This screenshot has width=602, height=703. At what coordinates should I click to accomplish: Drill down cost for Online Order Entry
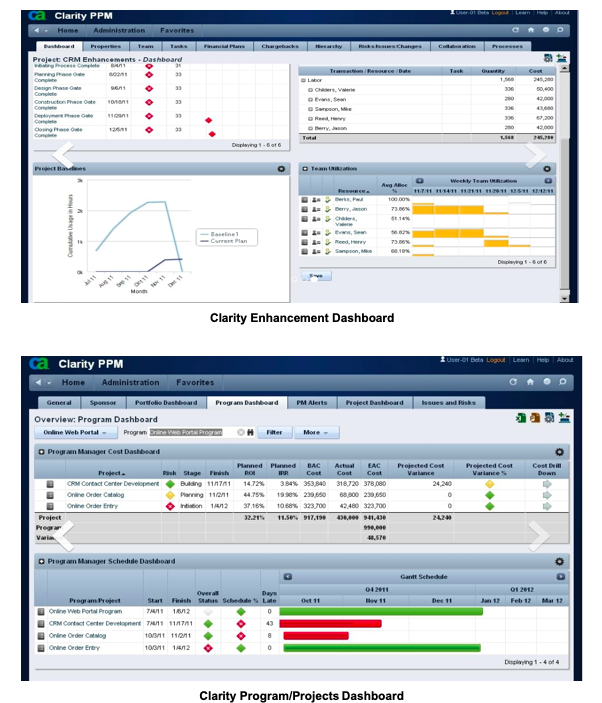547,506
